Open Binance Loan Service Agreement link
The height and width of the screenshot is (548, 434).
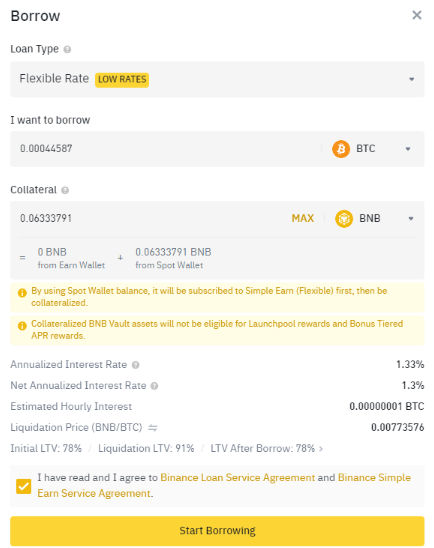(x=238, y=477)
